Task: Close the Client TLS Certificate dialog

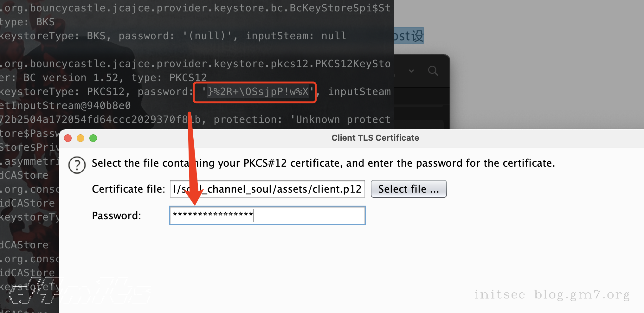Action: pyautogui.click(x=68, y=138)
